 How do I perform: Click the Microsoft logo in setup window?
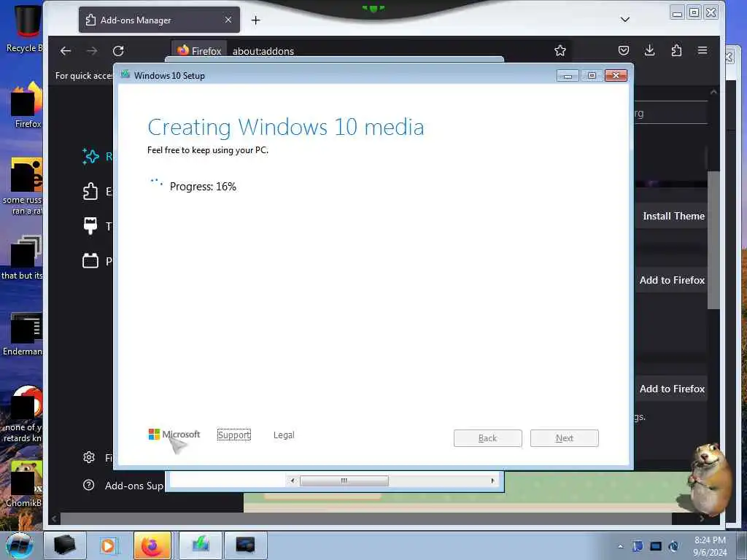(x=174, y=435)
